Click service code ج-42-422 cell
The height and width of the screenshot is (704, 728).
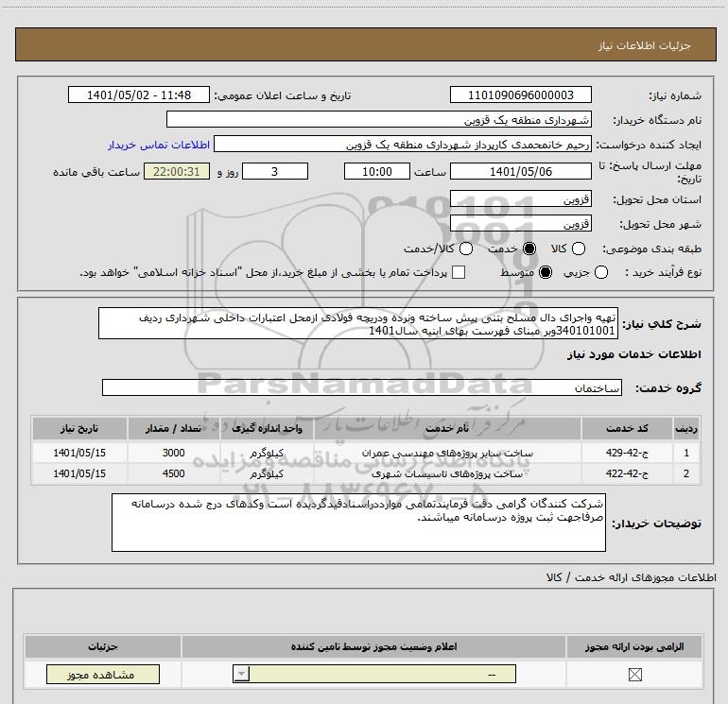(x=627, y=473)
